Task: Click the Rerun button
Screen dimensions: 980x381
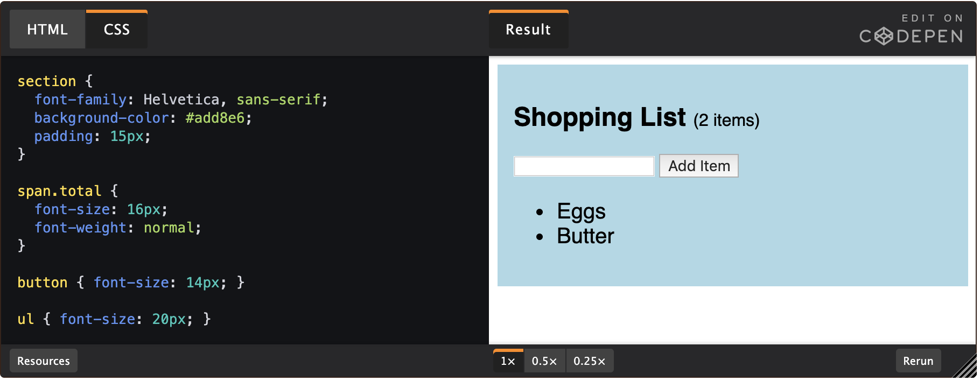Action: point(918,361)
